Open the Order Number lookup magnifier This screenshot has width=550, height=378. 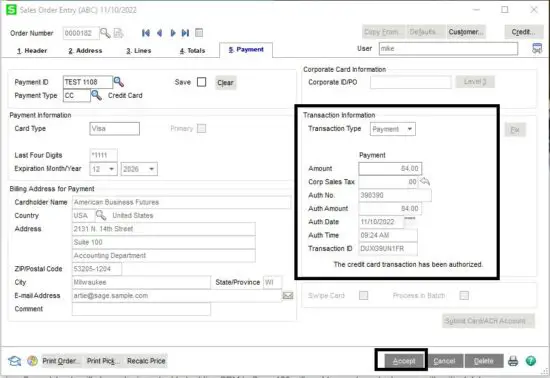[105, 33]
